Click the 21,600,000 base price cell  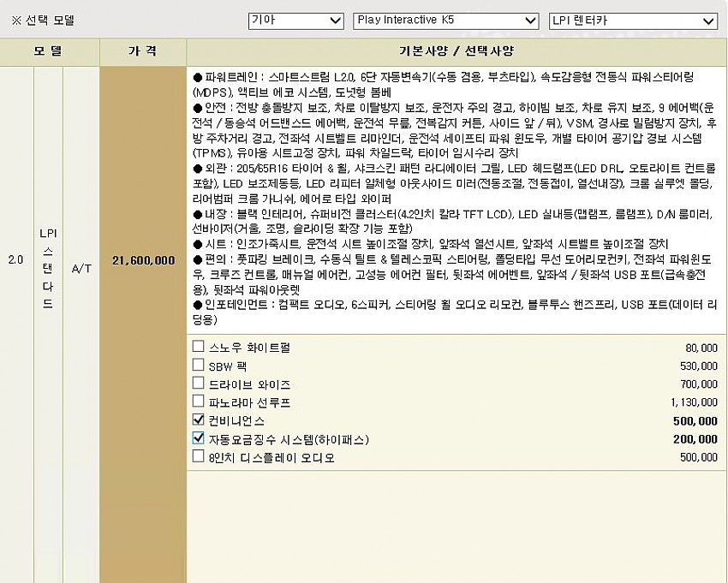pyautogui.click(x=143, y=260)
